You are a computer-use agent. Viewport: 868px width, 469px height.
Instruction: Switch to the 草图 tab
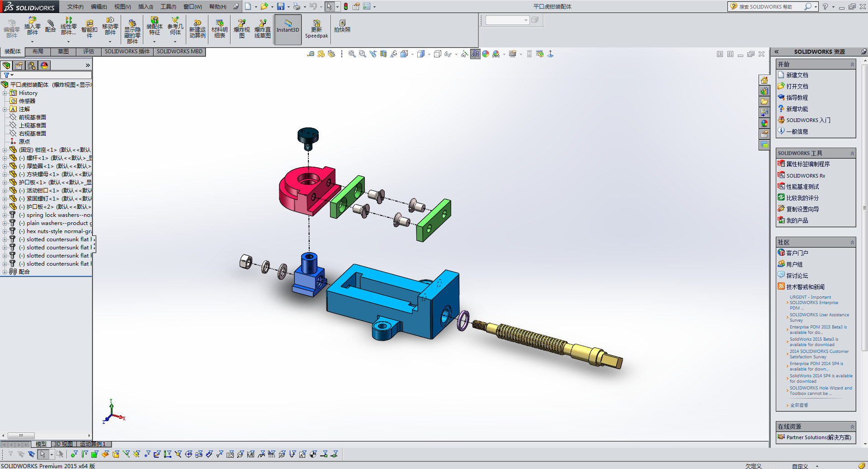point(63,52)
